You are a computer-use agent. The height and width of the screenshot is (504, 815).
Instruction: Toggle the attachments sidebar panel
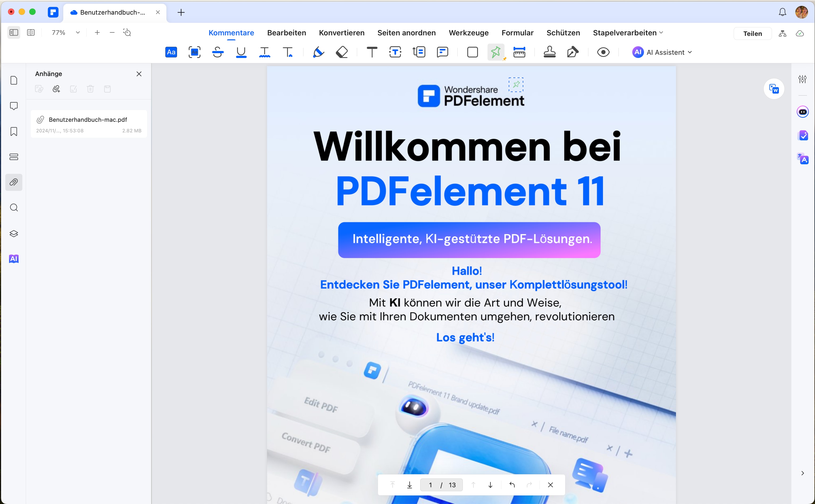coord(14,182)
